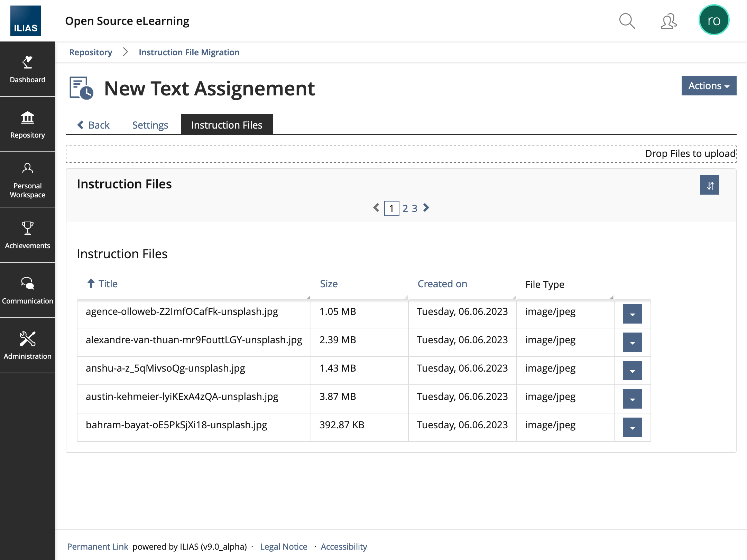Click the Back tab
Image resolution: width=747 pixels, height=560 pixels.
[x=93, y=125]
